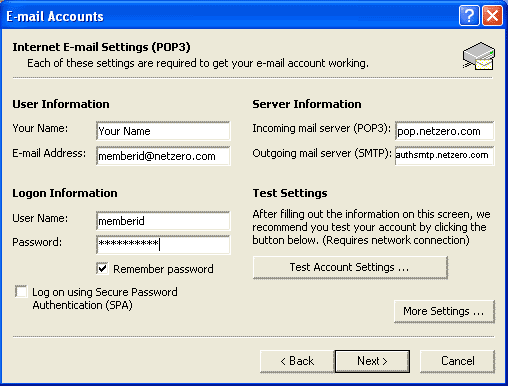Click the 'User Information' section label
The width and height of the screenshot is (508, 386).
coord(61,104)
